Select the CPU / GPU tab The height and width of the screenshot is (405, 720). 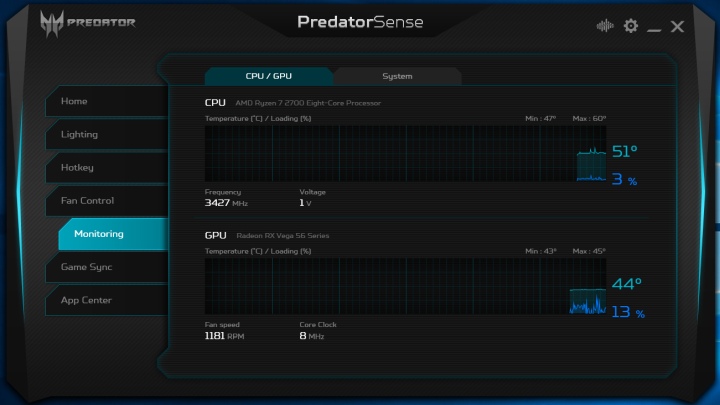tap(269, 76)
